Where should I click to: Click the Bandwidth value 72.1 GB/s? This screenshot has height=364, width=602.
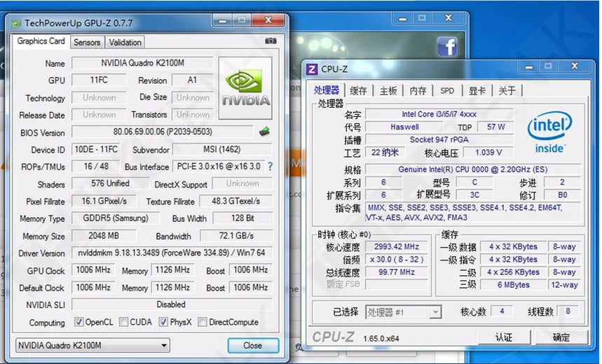pyautogui.click(x=236, y=235)
